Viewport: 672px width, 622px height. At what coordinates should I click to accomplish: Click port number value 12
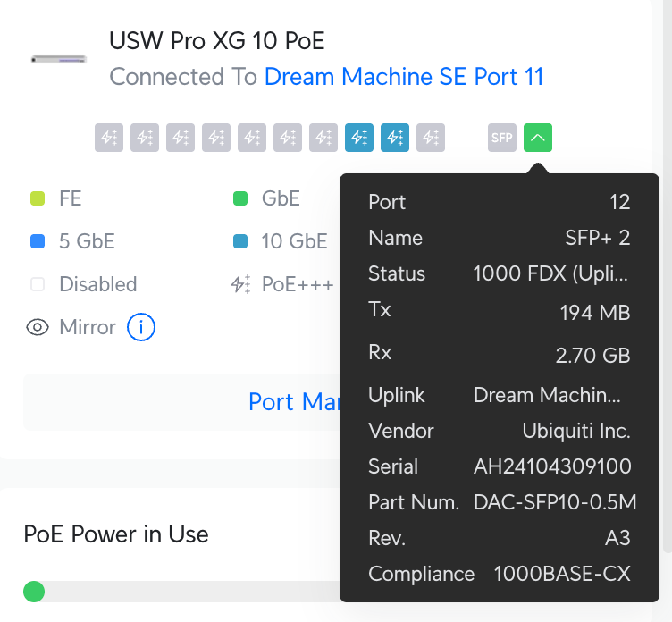coord(619,202)
